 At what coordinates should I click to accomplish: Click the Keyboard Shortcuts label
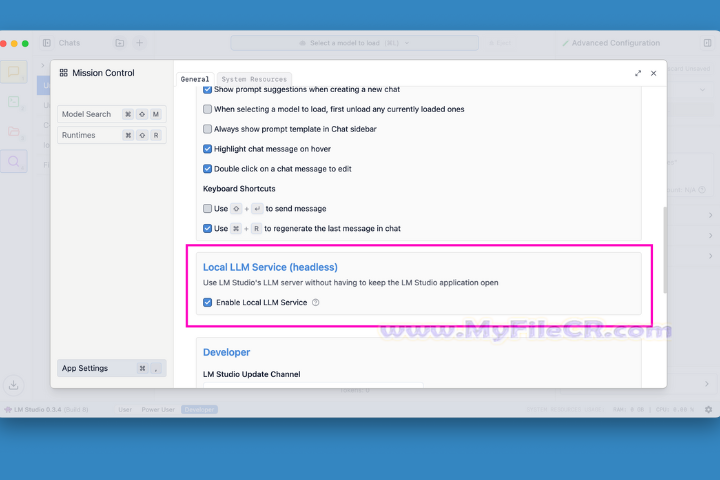click(239, 189)
